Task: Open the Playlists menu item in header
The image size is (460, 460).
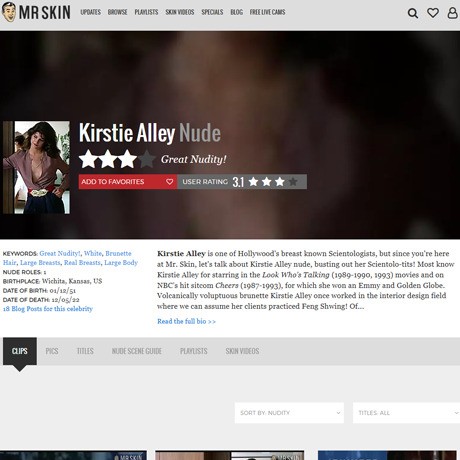Action: [x=146, y=12]
